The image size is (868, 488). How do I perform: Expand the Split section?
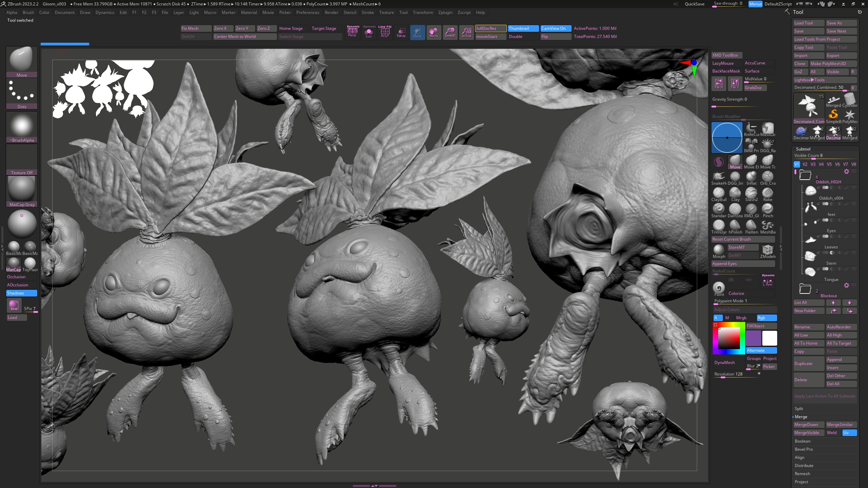click(x=798, y=409)
